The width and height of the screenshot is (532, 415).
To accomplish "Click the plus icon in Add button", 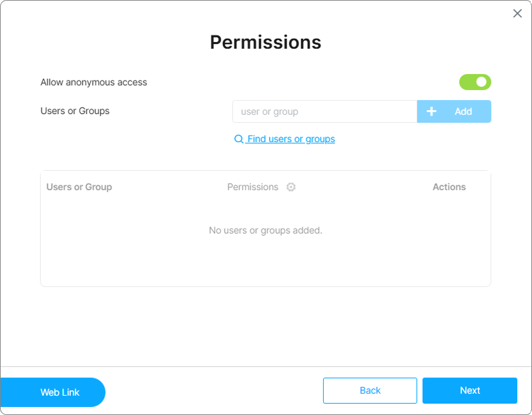I will coord(432,111).
